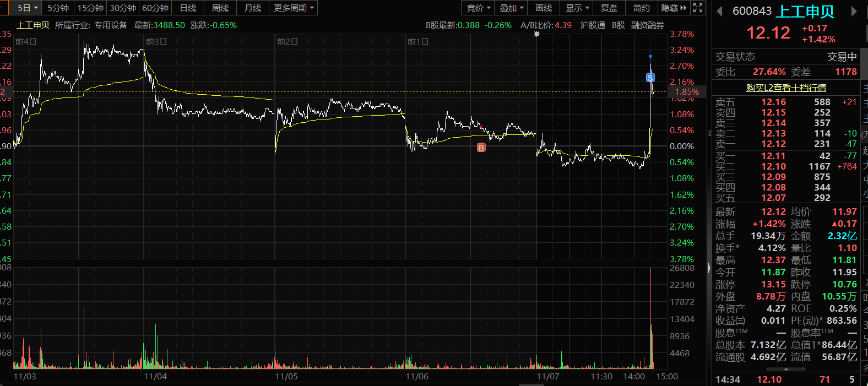Switch to 周线 weekly chart
868x386 pixels.
click(220, 8)
